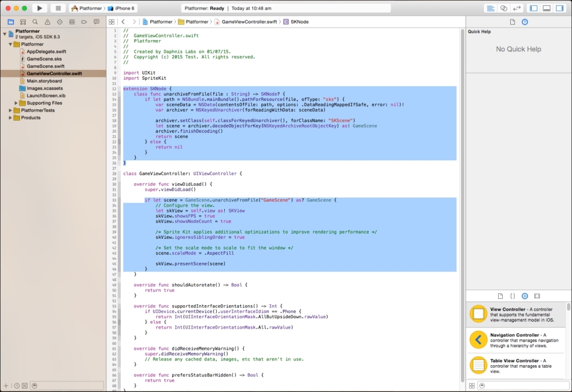The width and height of the screenshot is (572, 392).
Task: Pick Navigation Controller from Object library
Action: pos(516,340)
